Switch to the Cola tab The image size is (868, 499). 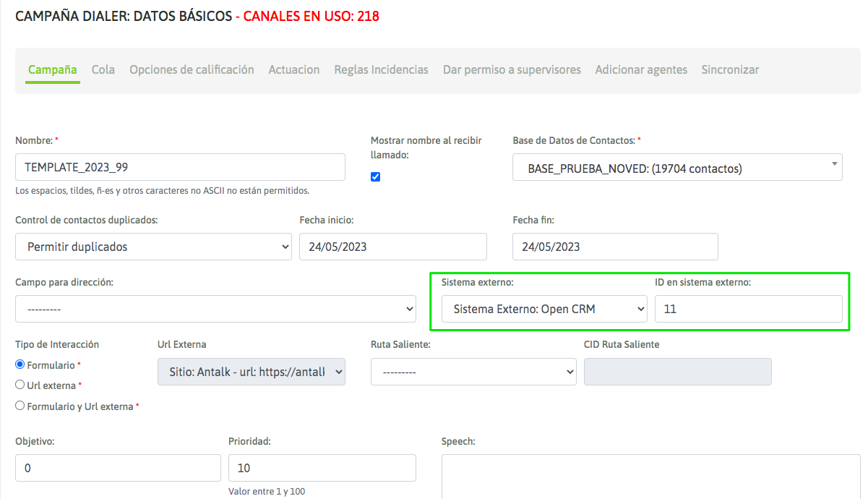103,70
